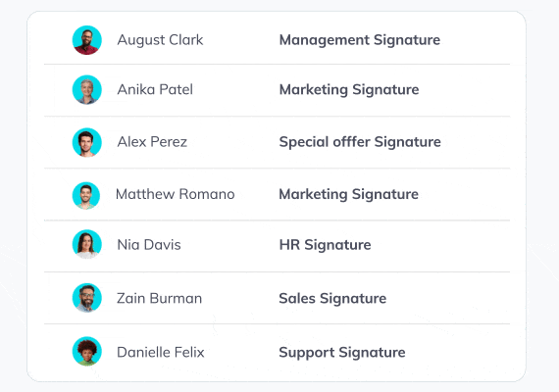Click the Zain Burman name
The height and width of the screenshot is (392, 559).
click(x=159, y=298)
